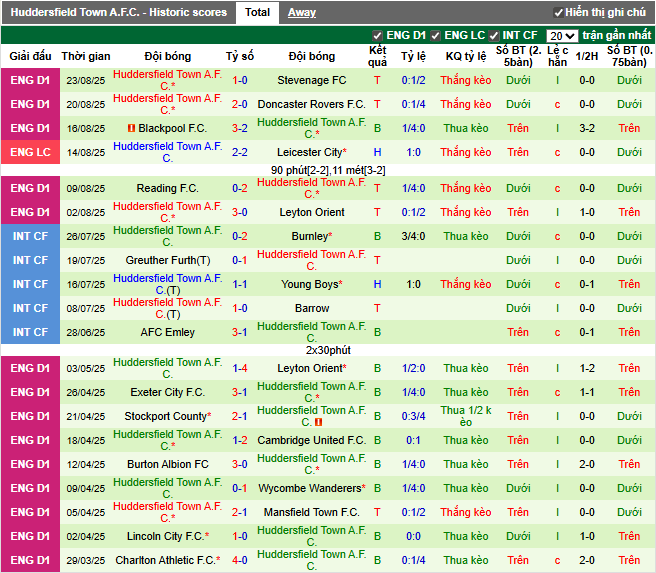Click the 1/2:0 odds for 03/05/25 match
Image resolution: width=656 pixels, height=573 pixels.
click(413, 368)
